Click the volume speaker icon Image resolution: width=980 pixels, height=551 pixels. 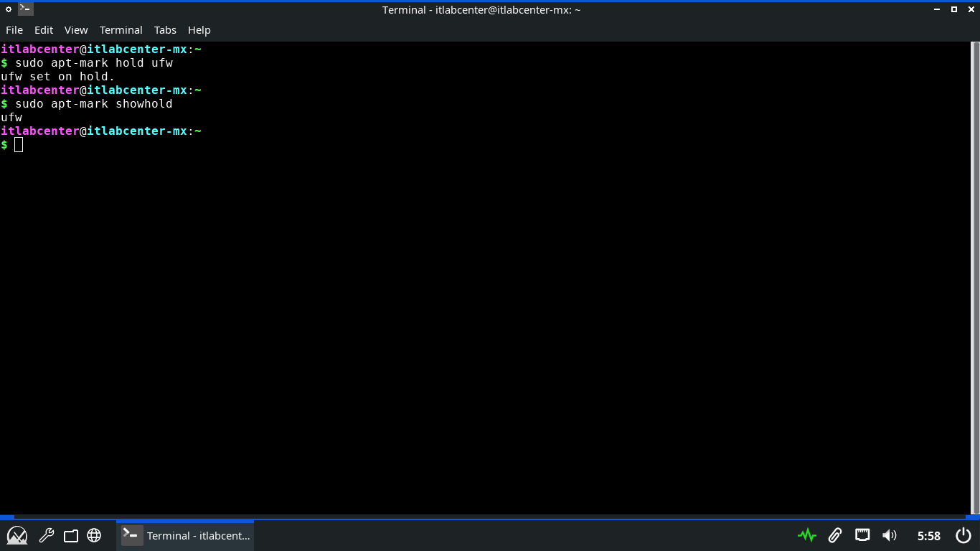pyautogui.click(x=890, y=535)
